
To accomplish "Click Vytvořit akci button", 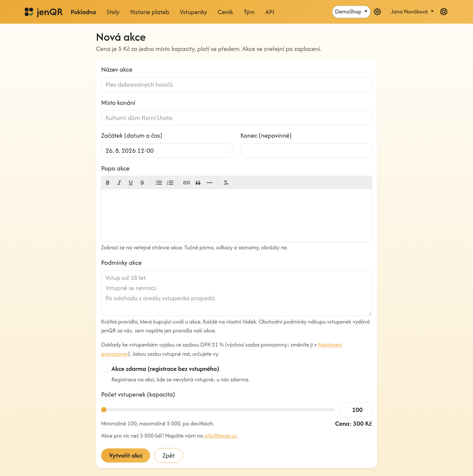I will pos(125,456).
